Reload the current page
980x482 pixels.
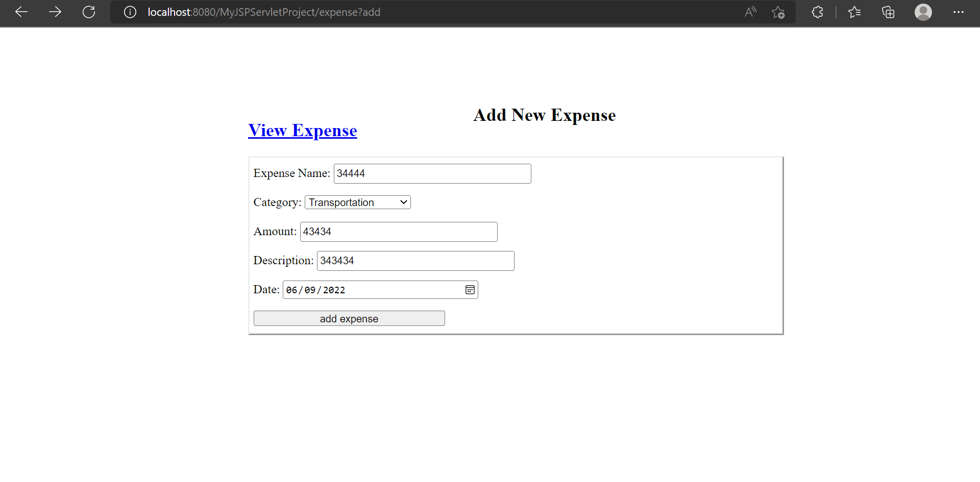point(89,12)
